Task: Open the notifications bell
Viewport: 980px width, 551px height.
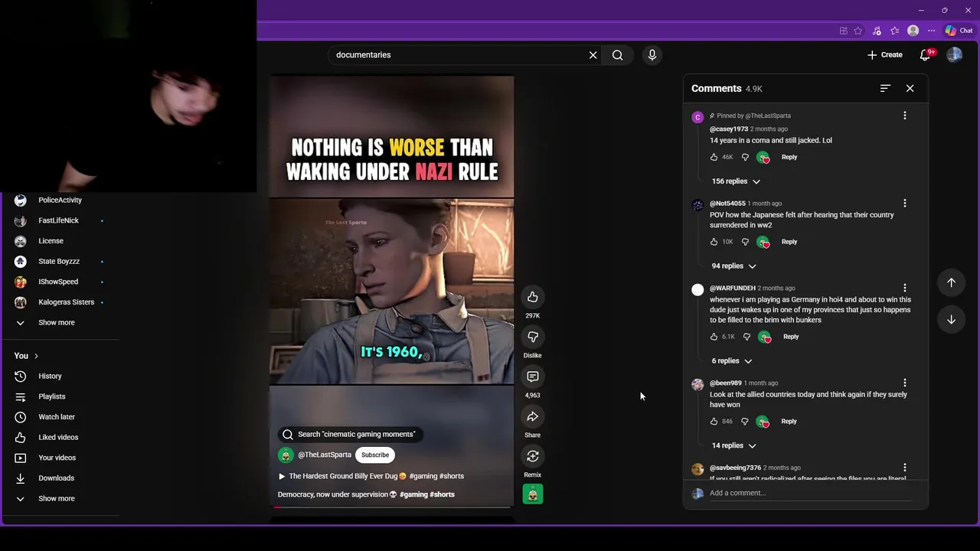Action: tap(926, 55)
